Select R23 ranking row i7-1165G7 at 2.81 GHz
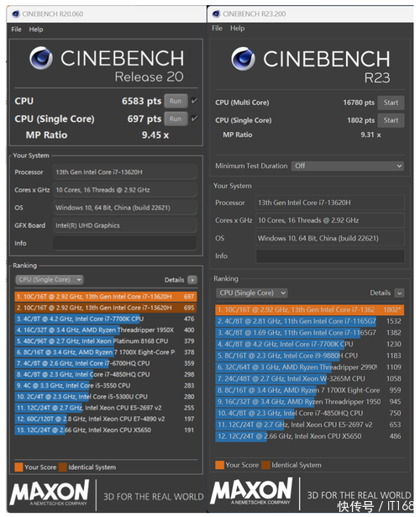420x517 pixels. (310, 321)
